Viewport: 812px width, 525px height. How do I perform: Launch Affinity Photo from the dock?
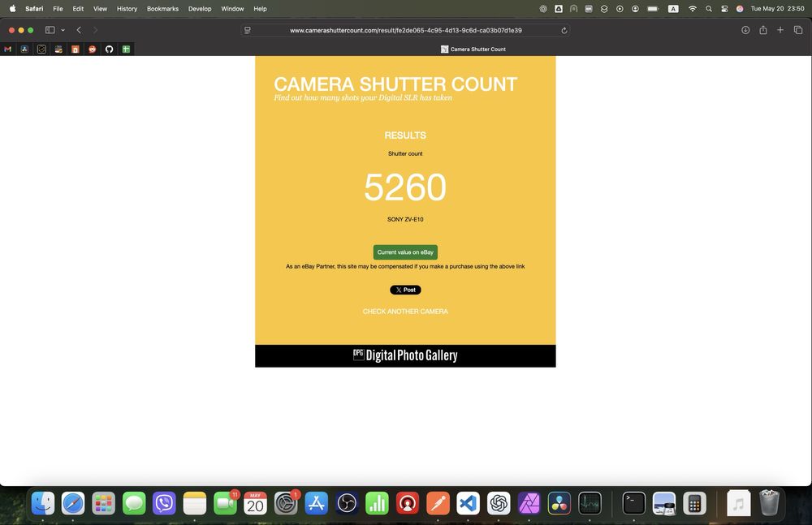(529, 503)
